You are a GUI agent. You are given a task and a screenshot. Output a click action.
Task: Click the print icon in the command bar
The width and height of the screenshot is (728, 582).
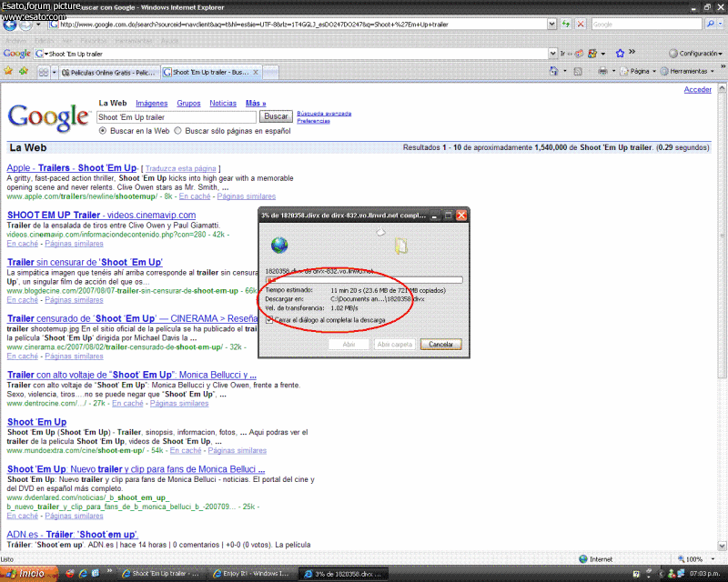(x=602, y=71)
